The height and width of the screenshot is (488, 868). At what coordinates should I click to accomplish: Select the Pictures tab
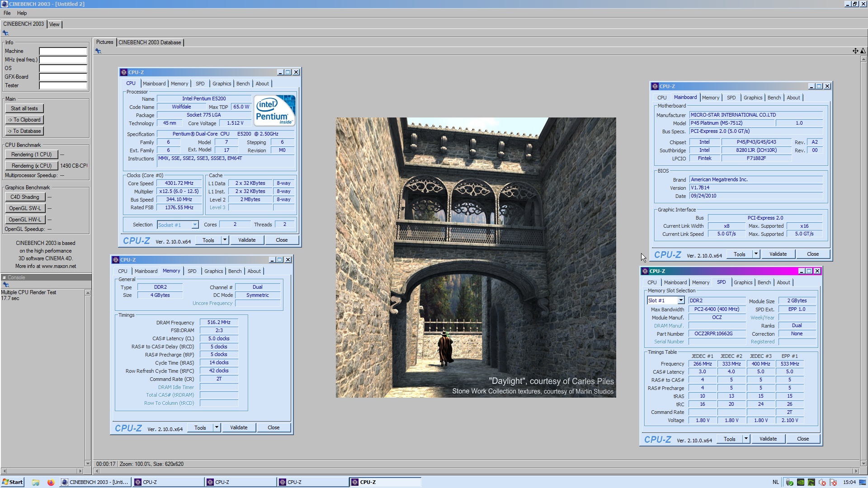(104, 42)
